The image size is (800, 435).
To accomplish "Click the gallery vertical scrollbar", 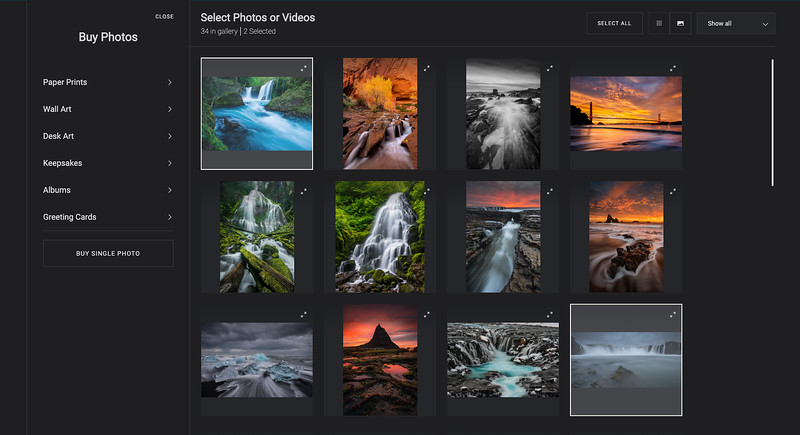I will click(772, 122).
